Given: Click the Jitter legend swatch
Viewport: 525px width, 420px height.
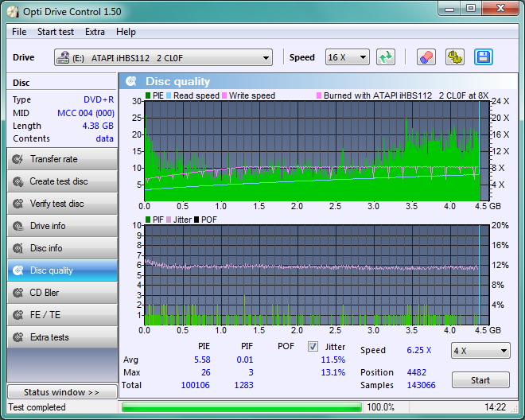Looking at the screenshot, I should tap(169, 220).
